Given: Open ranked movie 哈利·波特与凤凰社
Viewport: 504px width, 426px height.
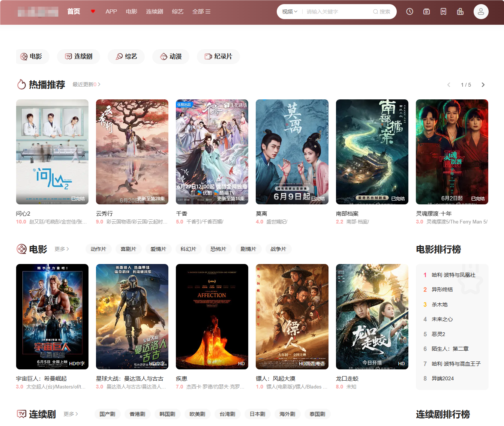Looking at the screenshot, I should [x=453, y=275].
